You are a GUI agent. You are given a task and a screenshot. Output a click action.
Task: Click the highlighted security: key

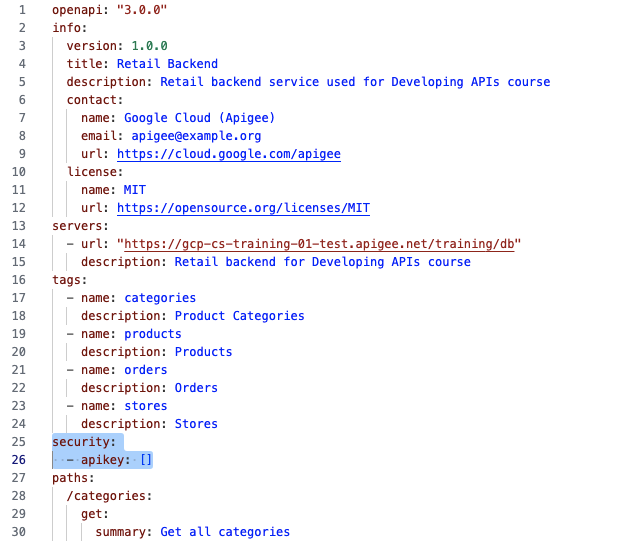click(x=84, y=442)
